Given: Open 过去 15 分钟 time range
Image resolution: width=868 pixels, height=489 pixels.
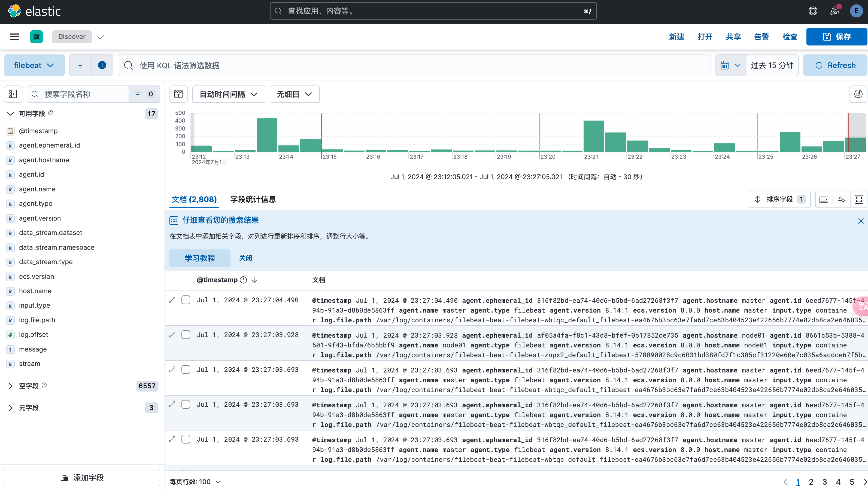Looking at the screenshot, I should (x=772, y=65).
